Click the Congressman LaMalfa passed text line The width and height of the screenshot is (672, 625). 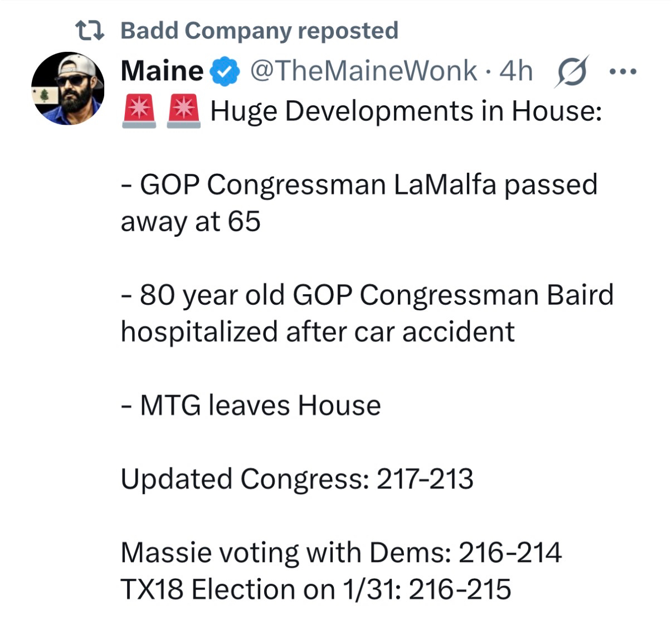359,185
